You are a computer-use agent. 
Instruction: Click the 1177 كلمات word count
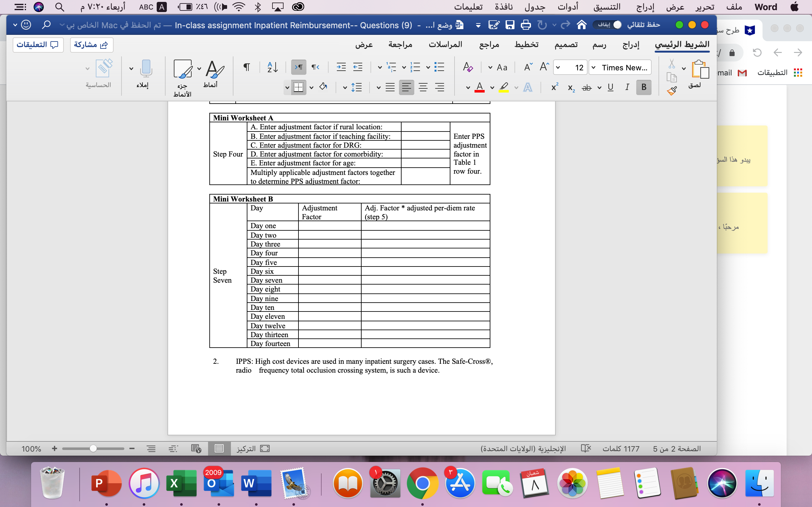[621, 449]
